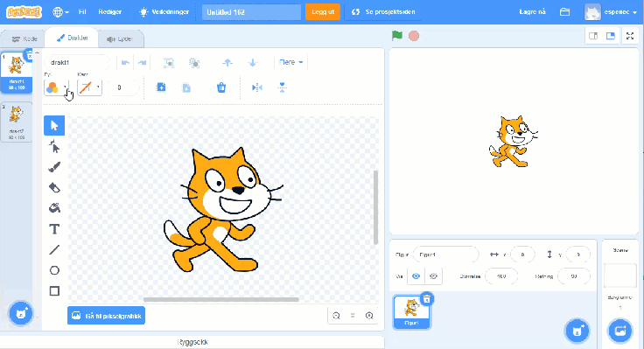
Task: Expand the Flere dropdown
Action: (290, 62)
